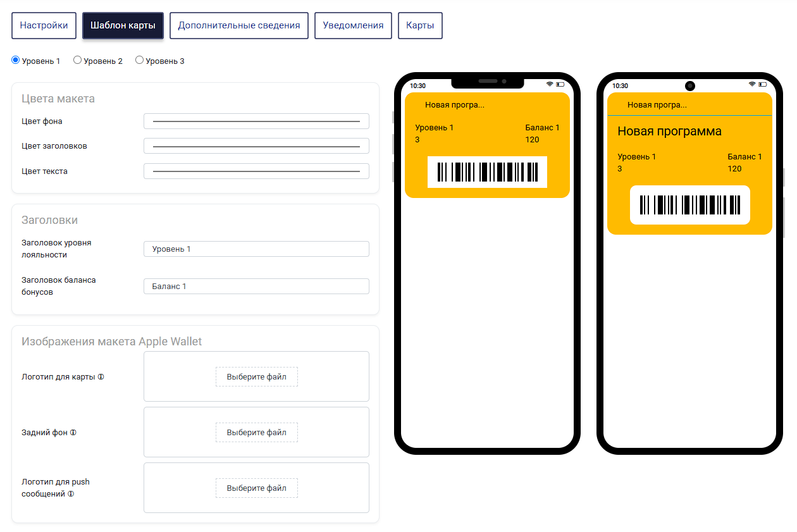797x532 pixels.
Task: Click barcode on the left phone preview
Action: click(487, 172)
